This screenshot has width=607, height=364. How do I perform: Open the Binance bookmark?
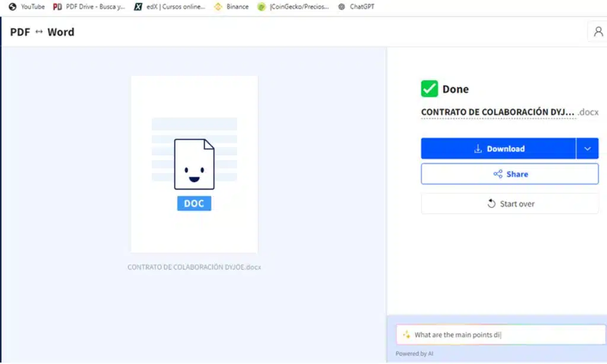tap(231, 7)
